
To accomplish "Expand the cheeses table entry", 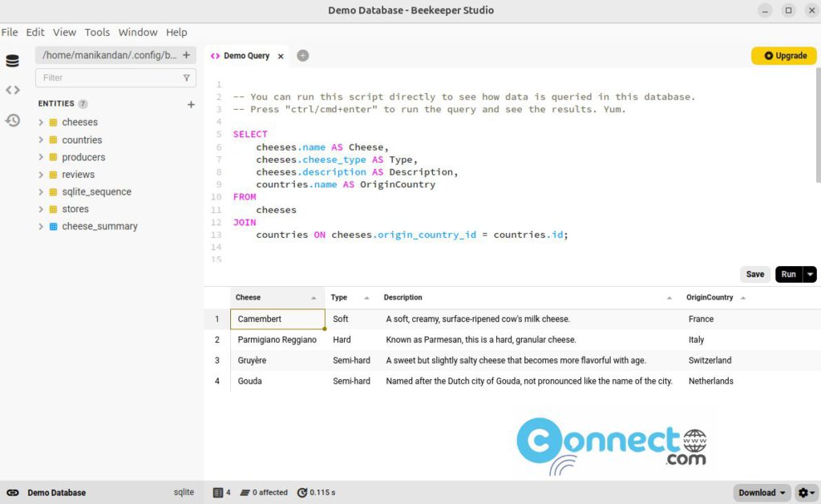I will pyautogui.click(x=41, y=122).
